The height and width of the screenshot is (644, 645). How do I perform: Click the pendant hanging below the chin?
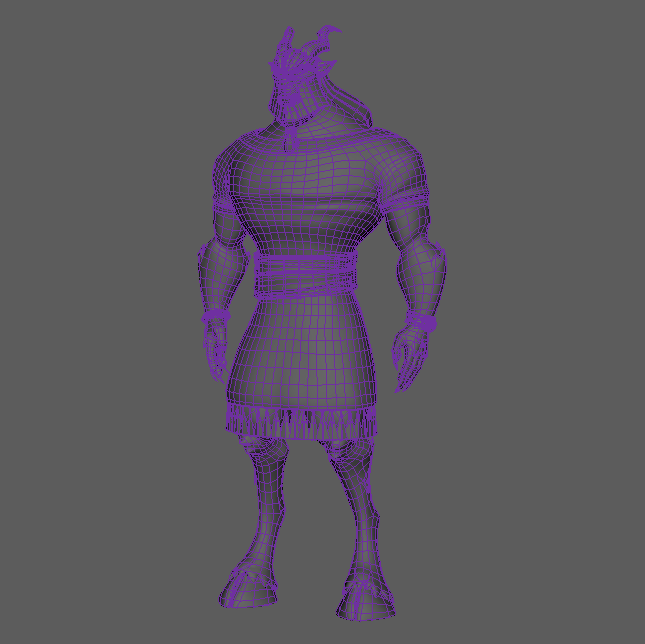tap(291, 134)
